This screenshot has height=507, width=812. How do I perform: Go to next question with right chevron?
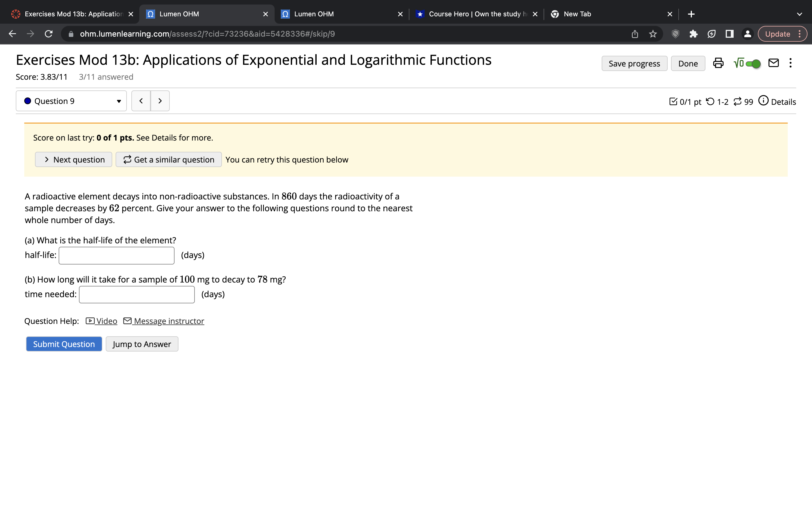[160, 101]
